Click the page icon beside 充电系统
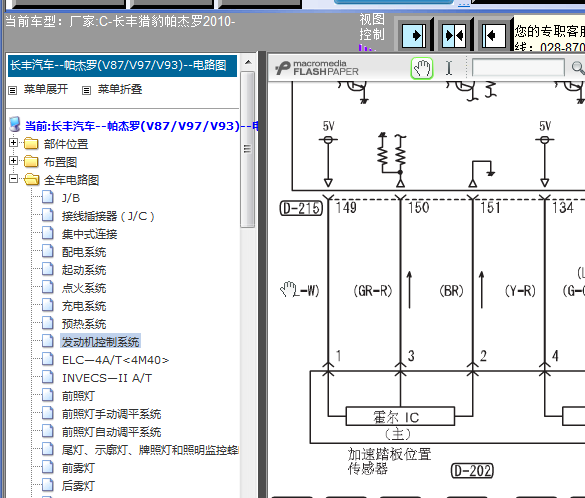The height and width of the screenshot is (498, 585). click(x=48, y=304)
